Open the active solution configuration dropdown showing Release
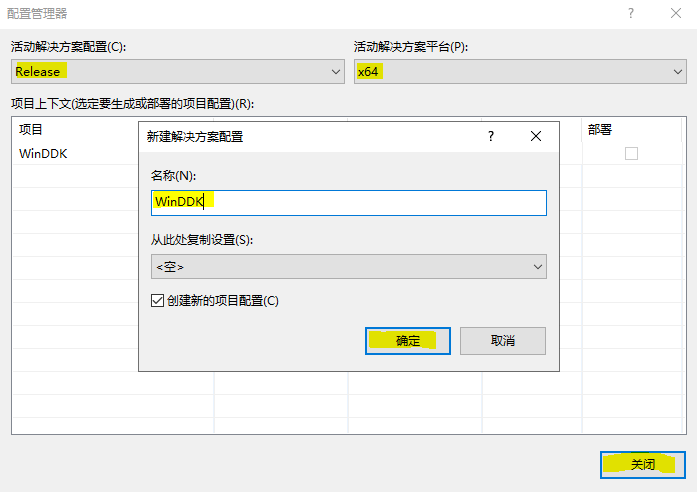697x492 pixels. coord(178,72)
